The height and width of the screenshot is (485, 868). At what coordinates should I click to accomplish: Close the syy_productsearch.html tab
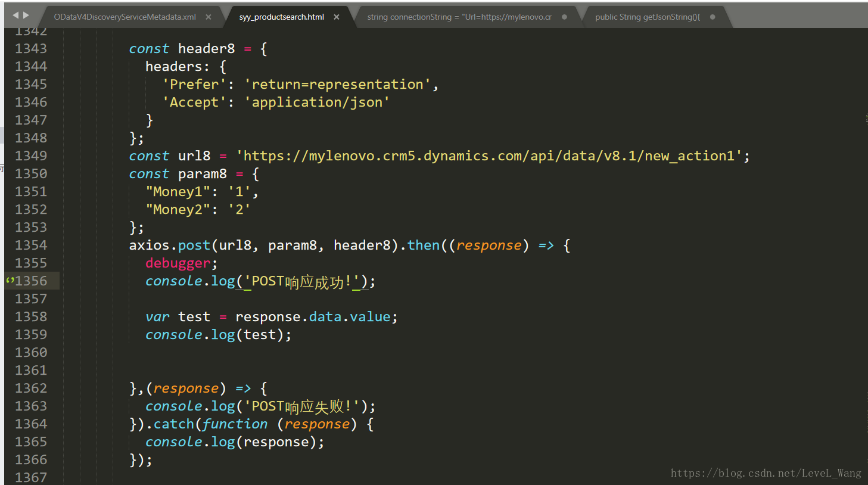337,17
